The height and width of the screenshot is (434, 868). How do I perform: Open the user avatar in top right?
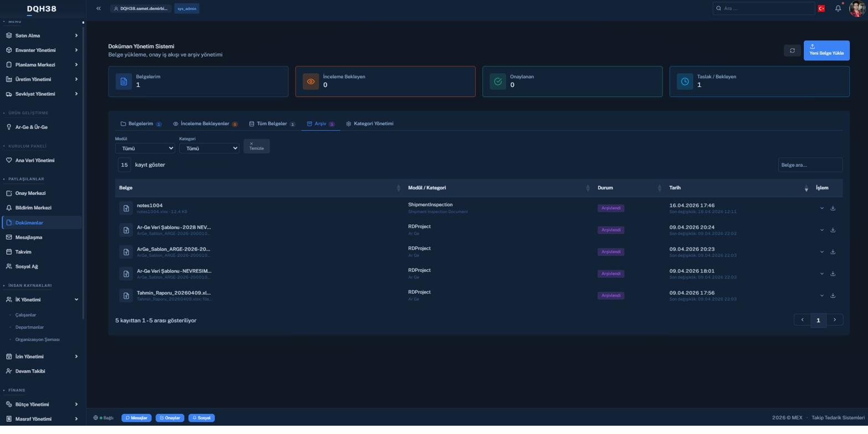point(856,8)
